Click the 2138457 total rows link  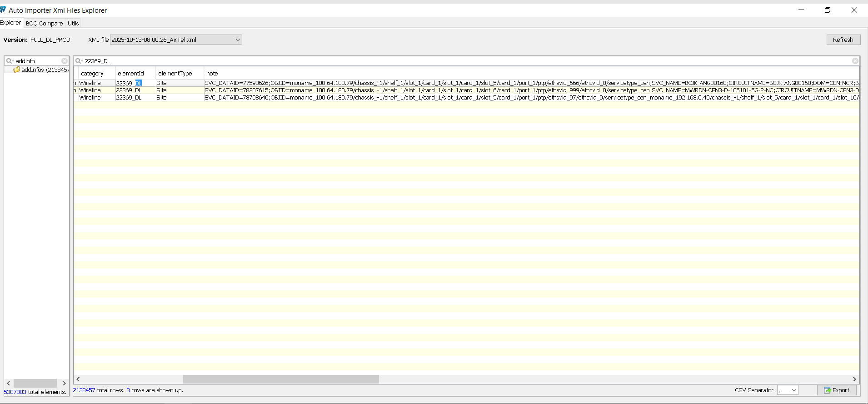[84, 390]
